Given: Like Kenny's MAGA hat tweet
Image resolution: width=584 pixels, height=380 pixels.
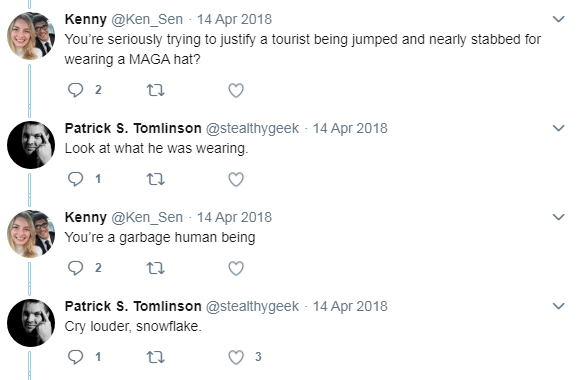Looking at the screenshot, I should (x=236, y=90).
